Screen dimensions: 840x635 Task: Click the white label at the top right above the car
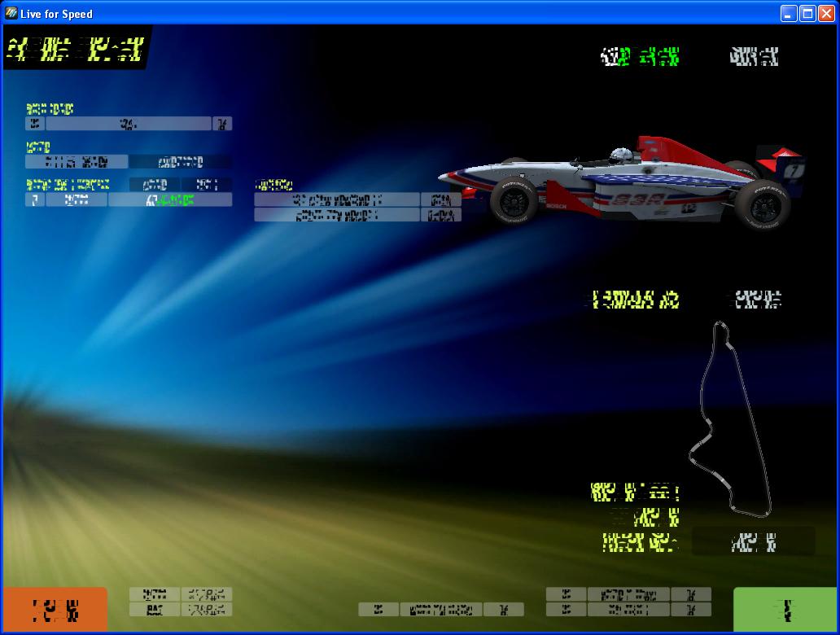754,56
